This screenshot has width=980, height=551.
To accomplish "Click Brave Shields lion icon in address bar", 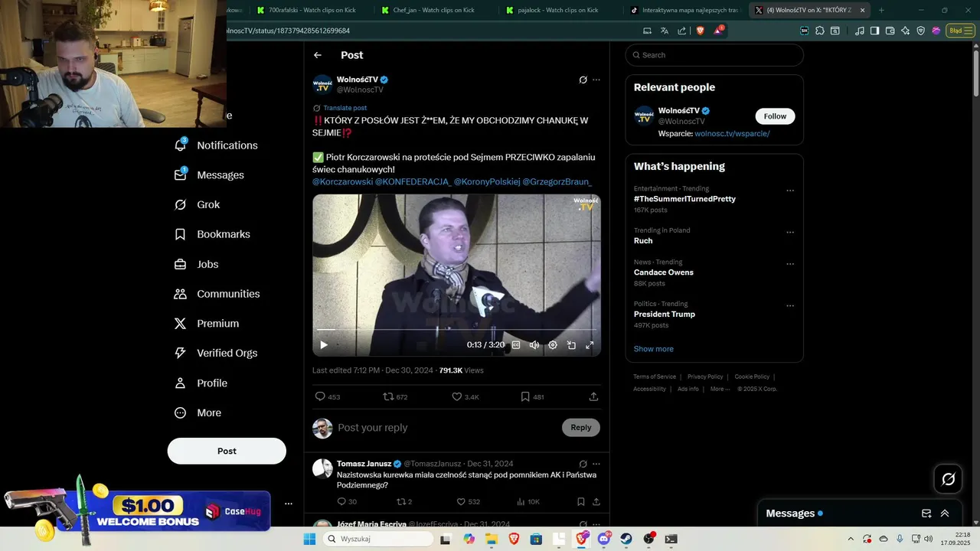I will click(x=700, y=31).
